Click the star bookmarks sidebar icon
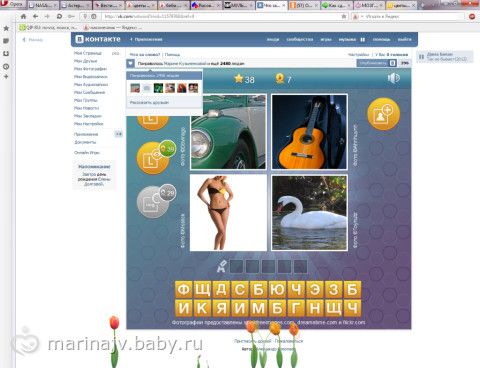 6,28
